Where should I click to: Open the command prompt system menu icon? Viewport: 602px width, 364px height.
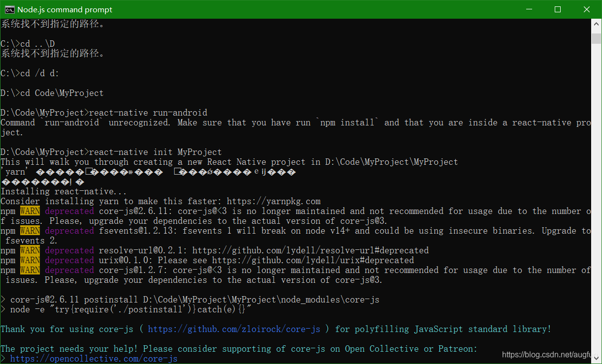9,9
